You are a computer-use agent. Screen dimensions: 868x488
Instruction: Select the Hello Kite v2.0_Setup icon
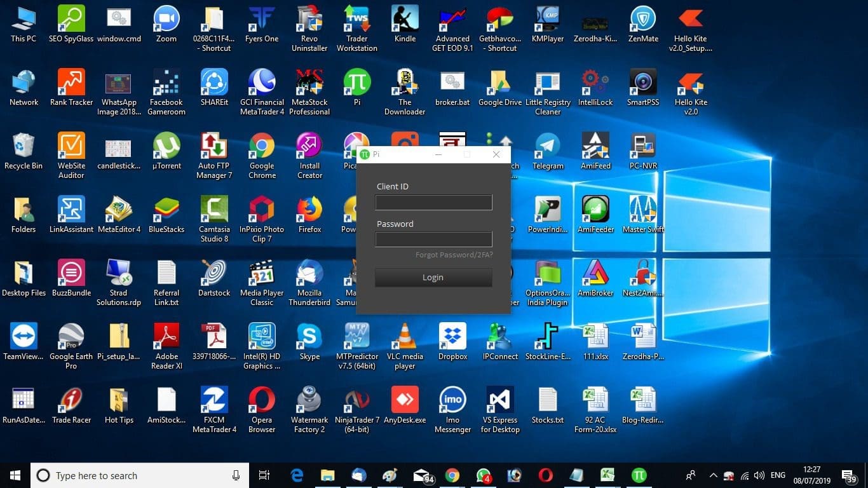pos(691,29)
